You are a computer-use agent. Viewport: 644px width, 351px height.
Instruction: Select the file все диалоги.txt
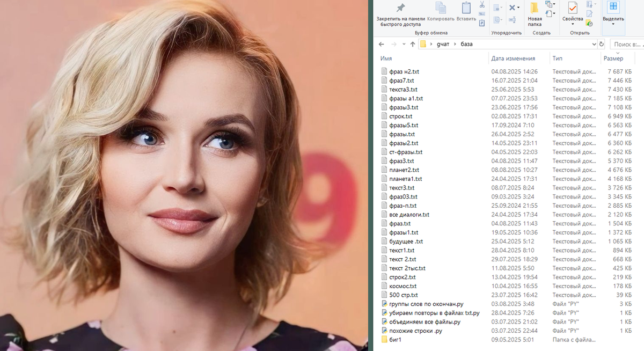409,215
